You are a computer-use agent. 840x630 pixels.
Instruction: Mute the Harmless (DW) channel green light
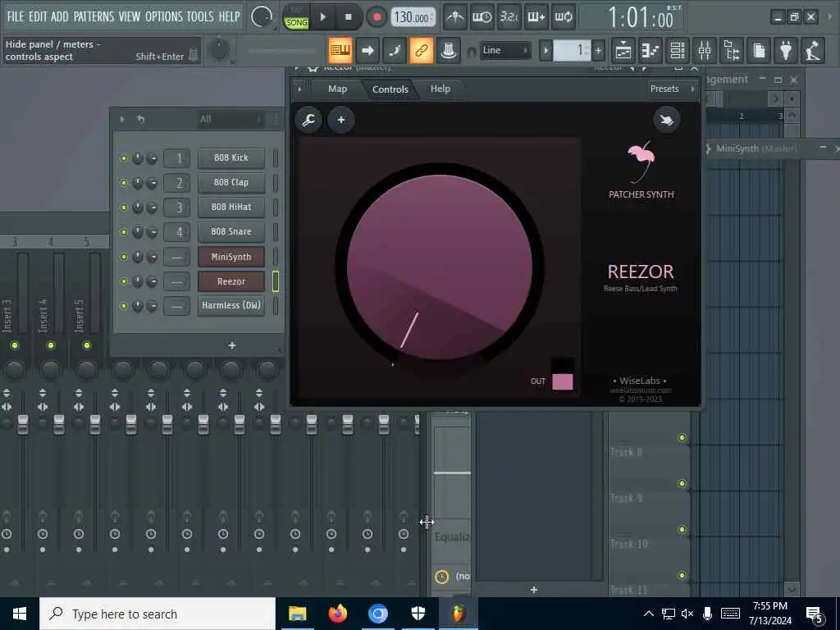(124, 306)
